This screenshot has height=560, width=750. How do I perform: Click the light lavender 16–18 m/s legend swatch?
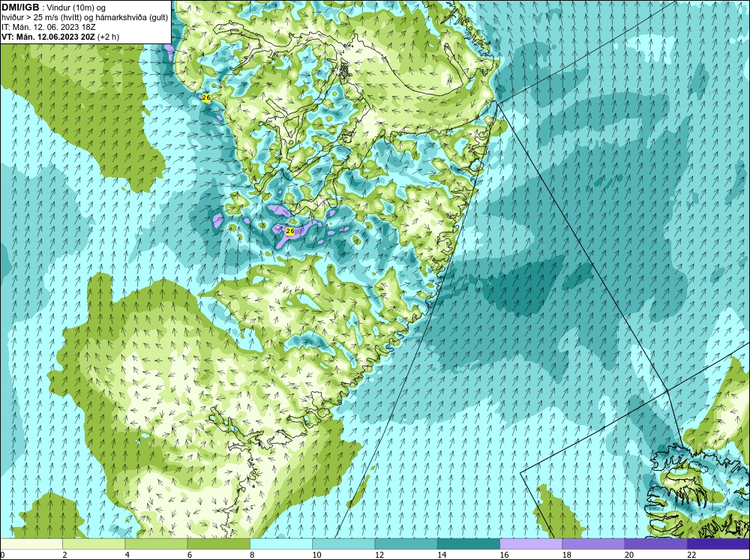(x=531, y=544)
